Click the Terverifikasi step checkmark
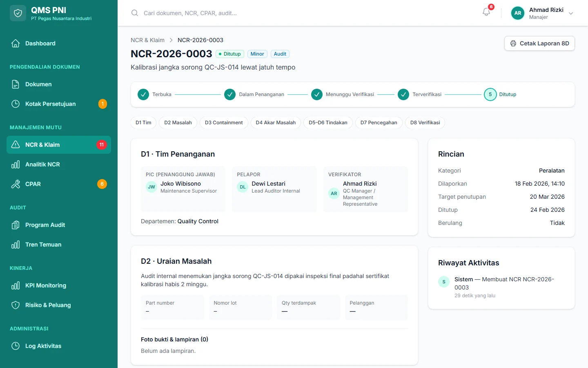The image size is (588, 368). pyautogui.click(x=403, y=94)
